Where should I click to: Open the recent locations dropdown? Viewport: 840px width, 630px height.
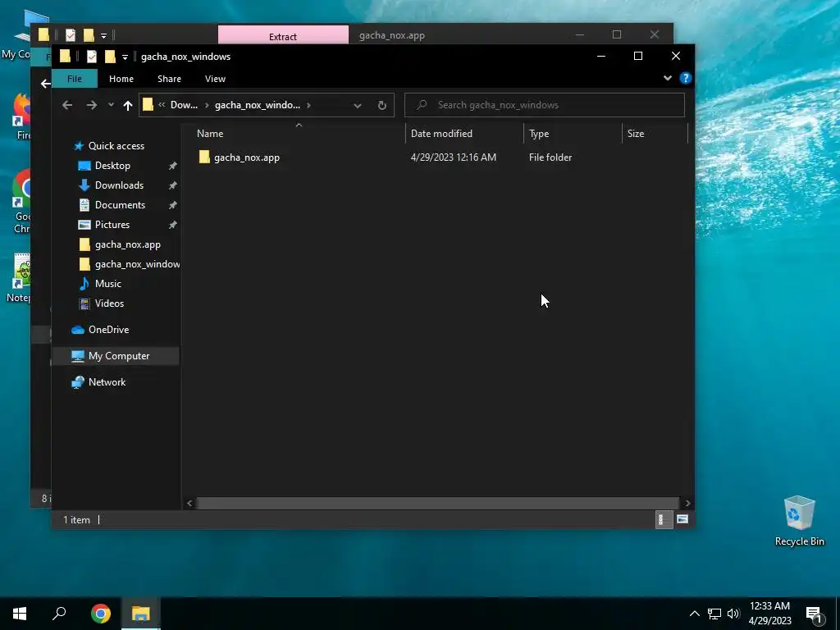pyautogui.click(x=111, y=105)
